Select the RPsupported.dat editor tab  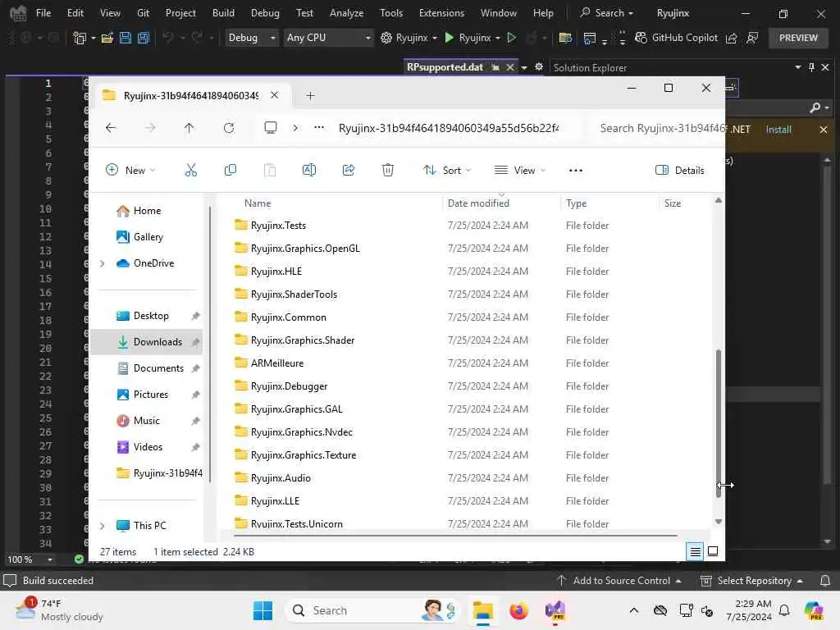click(445, 67)
